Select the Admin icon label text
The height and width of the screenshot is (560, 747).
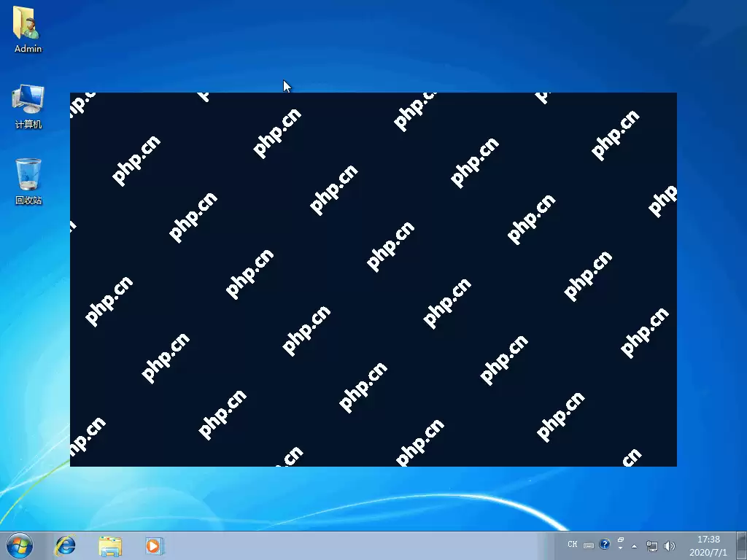point(26,49)
